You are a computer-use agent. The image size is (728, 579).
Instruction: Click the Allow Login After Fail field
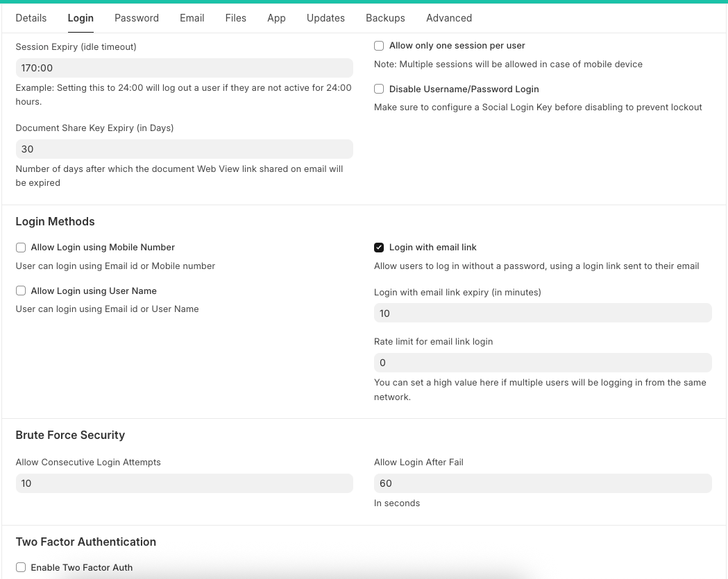(x=542, y=483)
